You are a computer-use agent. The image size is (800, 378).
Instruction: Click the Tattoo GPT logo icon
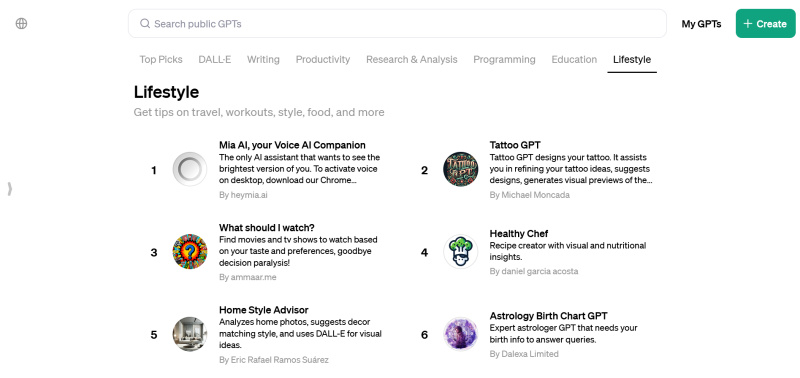click(461, 169)
